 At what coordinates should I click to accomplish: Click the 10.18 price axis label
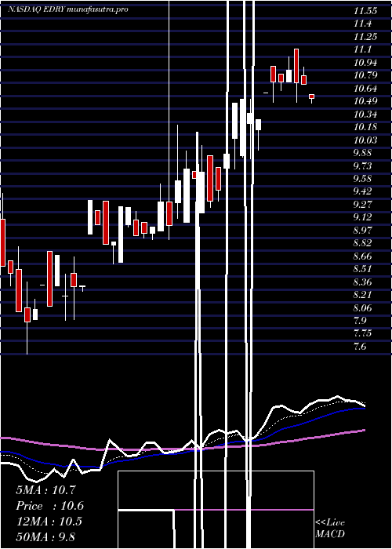[365, 127]
